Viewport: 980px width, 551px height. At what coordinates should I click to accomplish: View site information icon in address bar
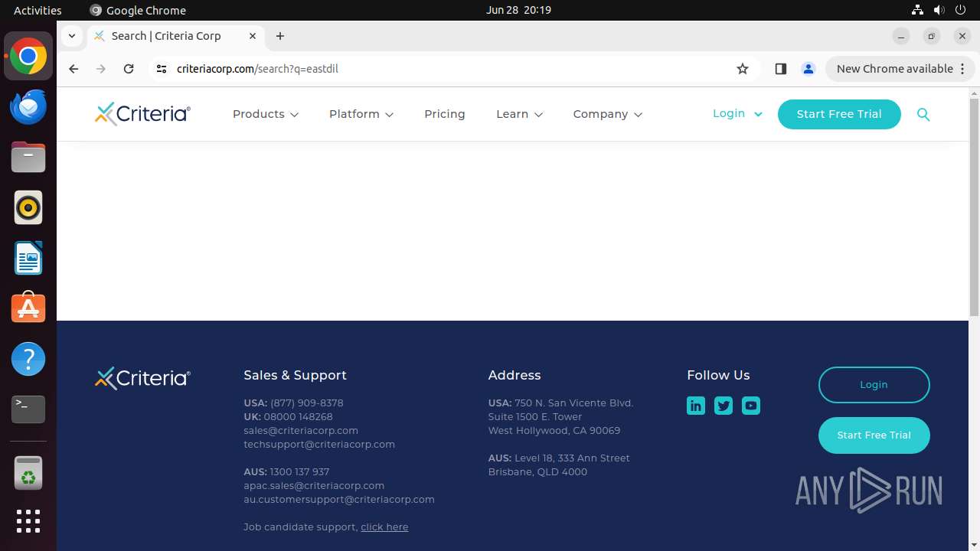click(161, 69)
